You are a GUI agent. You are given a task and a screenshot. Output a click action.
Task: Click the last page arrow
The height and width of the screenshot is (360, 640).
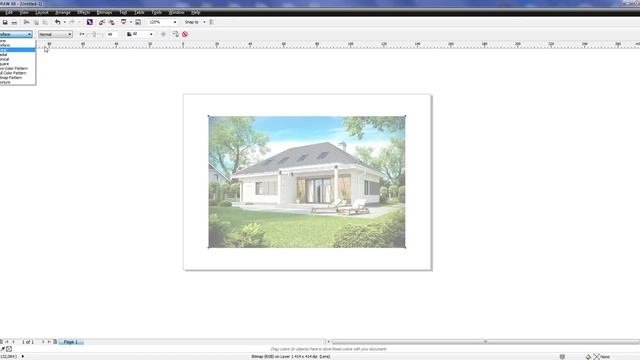click(49, 342)
